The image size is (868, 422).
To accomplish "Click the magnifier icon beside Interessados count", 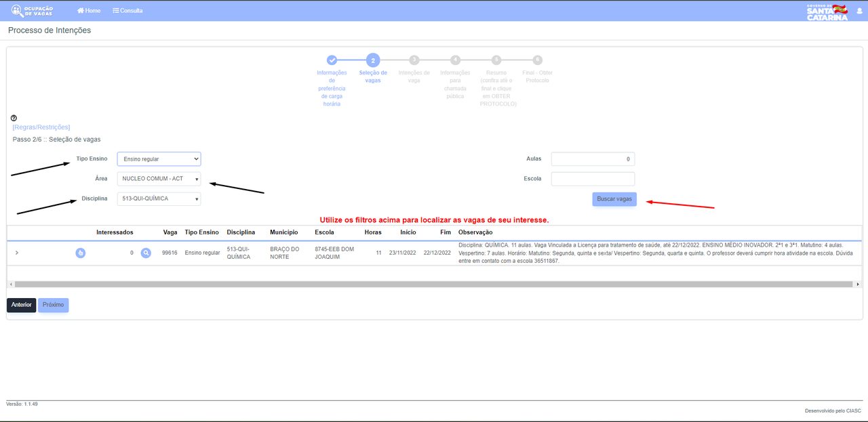I will click(x=146, y=253).
